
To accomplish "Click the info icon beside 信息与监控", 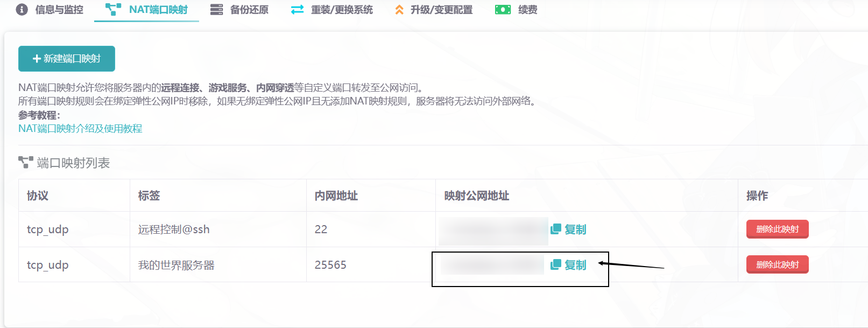I will [22, 10].
